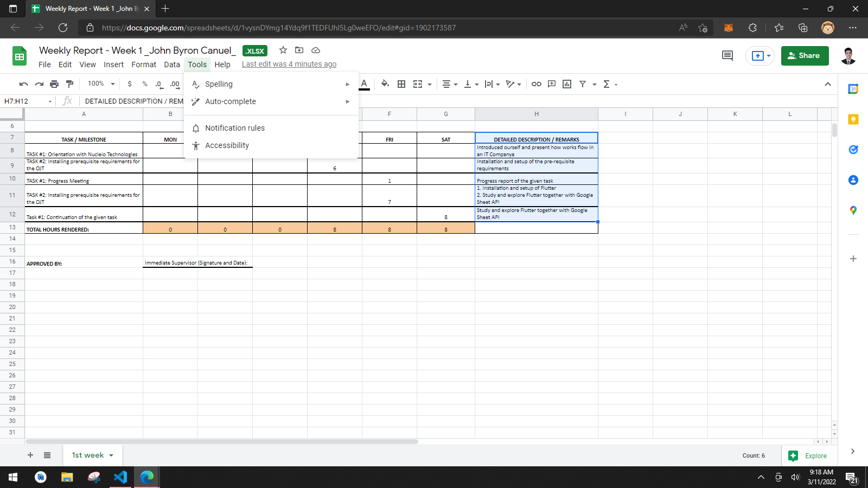This screenshot has width=868, height=488.
Task: View the cloud save status
Action: pyautogui.click(x=316, y=50)
